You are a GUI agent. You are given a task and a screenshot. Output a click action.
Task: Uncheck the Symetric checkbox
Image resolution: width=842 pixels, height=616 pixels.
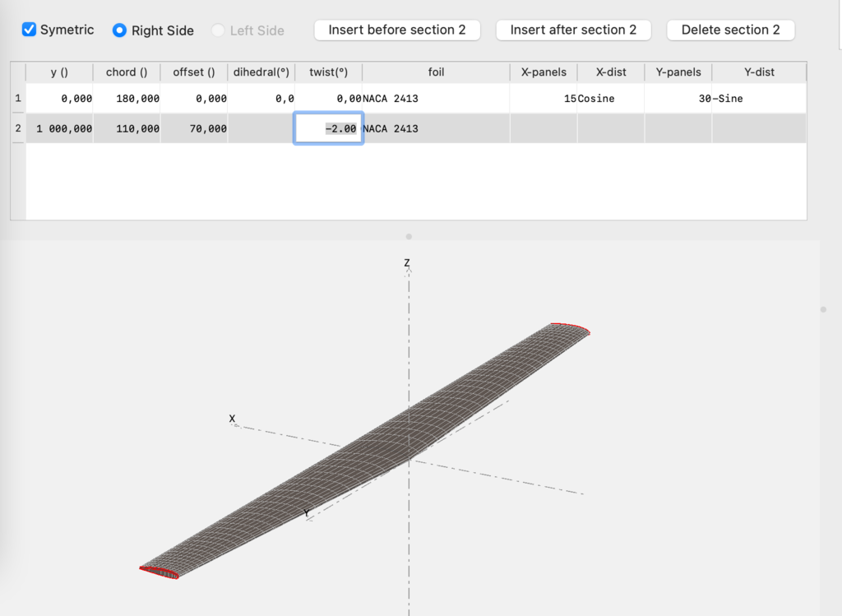(30, 30)
